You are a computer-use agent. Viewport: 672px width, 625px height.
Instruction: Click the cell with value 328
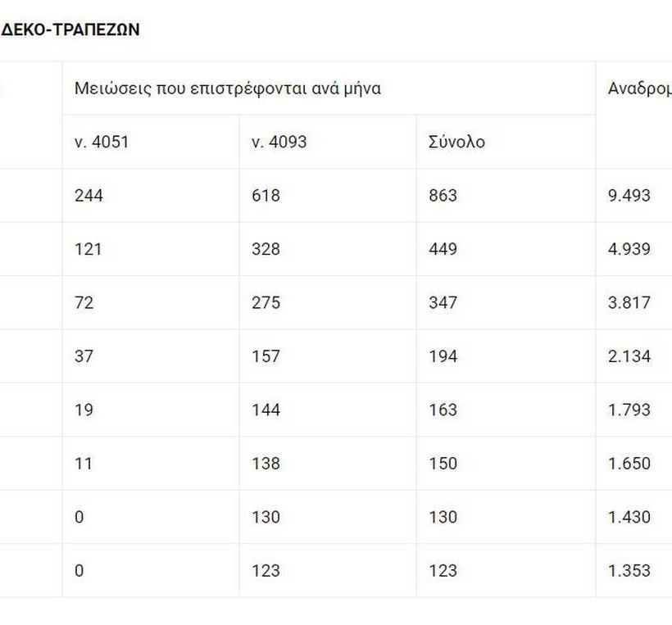266,249
